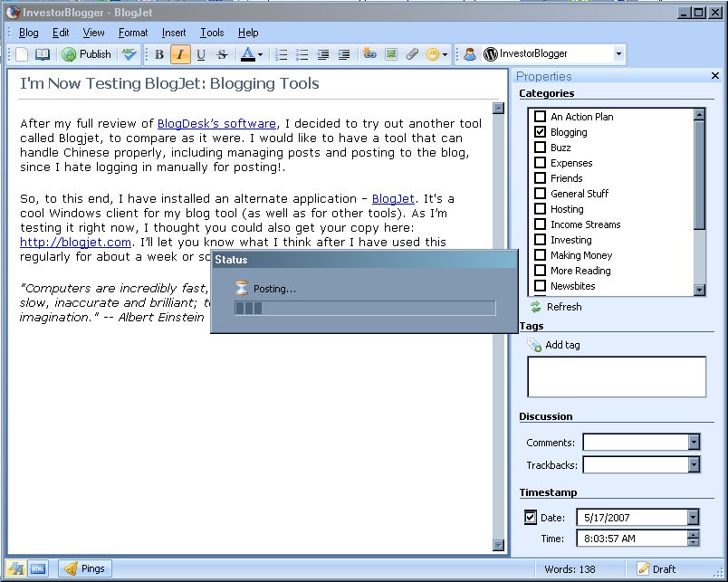This screenshot has width=728, height=582.
Task: Check the Investing category
Action: 540,240
